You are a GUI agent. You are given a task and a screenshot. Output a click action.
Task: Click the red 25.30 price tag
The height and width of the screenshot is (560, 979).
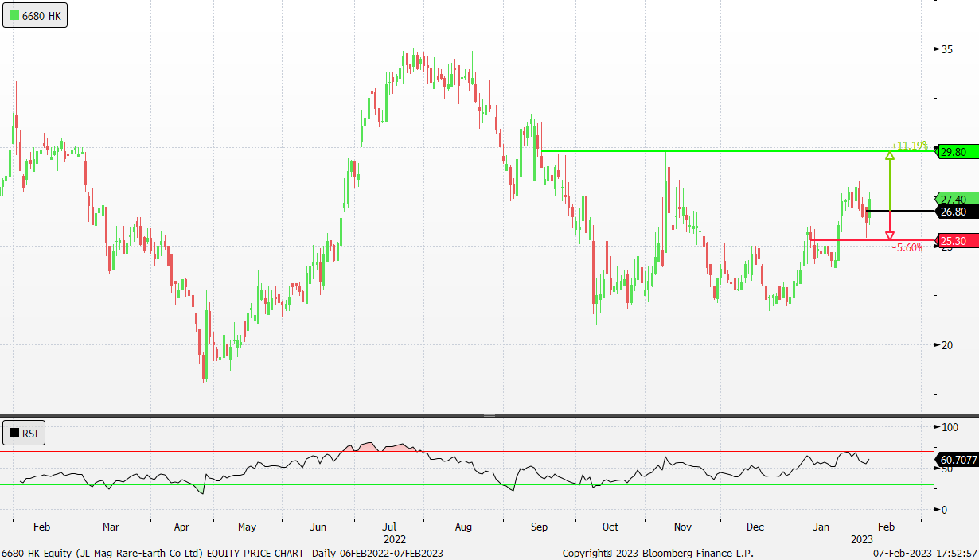(958, 241)
